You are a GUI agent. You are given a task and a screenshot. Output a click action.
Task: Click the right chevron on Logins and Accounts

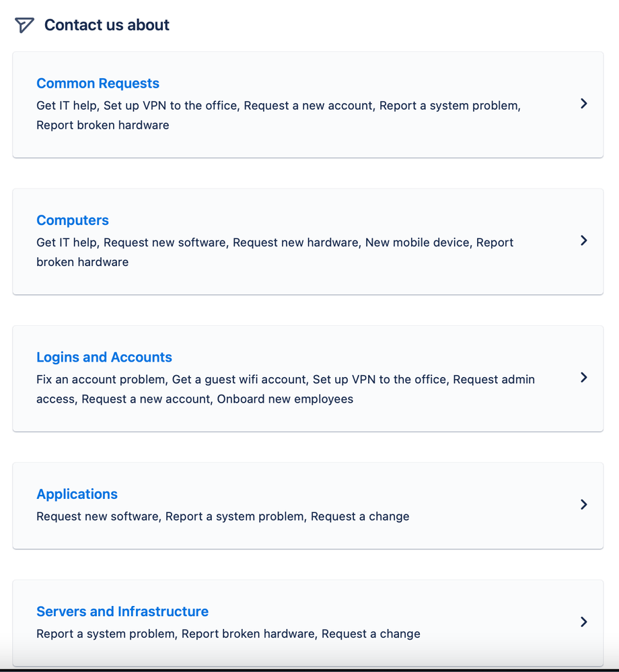click(583, 378)
